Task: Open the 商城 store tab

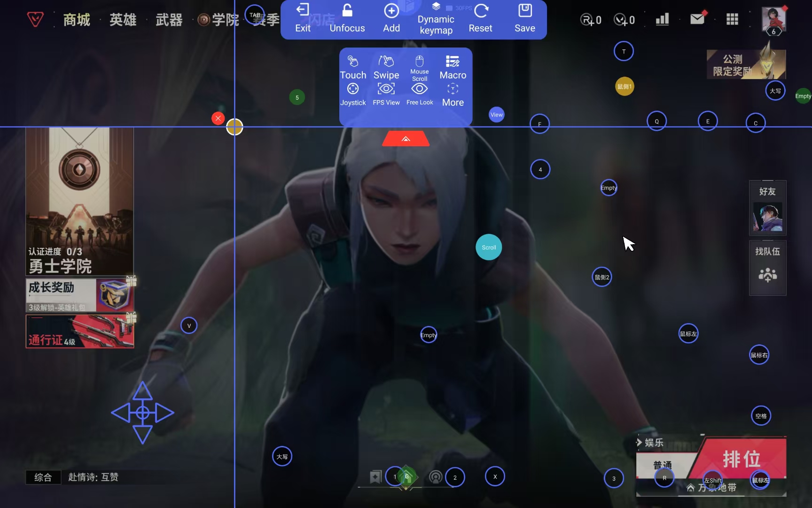Action: pyautogui.click(x=77, y=20)
